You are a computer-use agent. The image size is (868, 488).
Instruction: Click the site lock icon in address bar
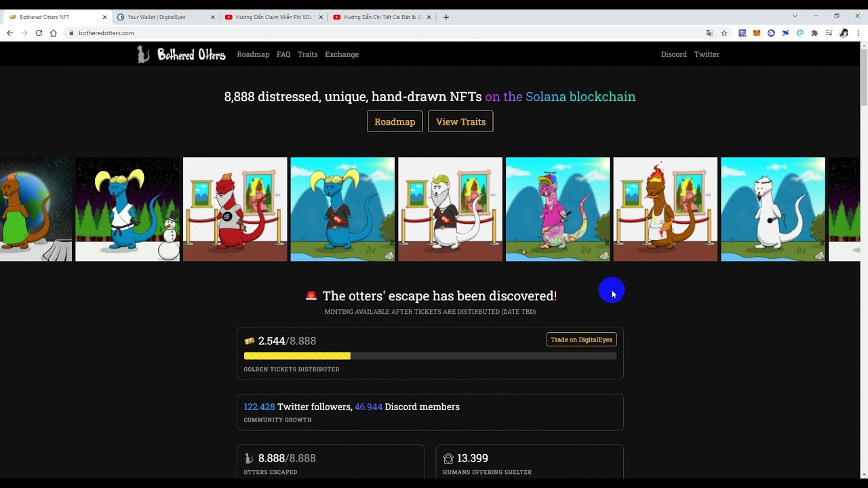[71, 33]
